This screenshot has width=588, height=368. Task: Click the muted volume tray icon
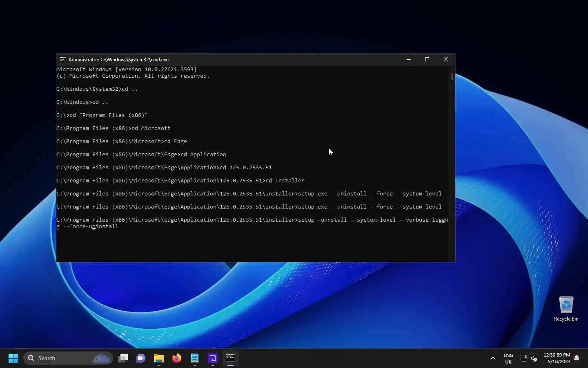534,358
